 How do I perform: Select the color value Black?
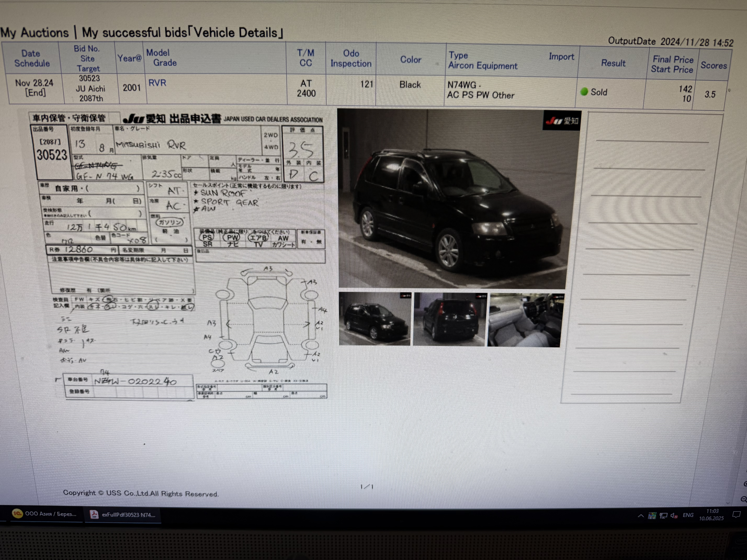click(x=410, y=85)
